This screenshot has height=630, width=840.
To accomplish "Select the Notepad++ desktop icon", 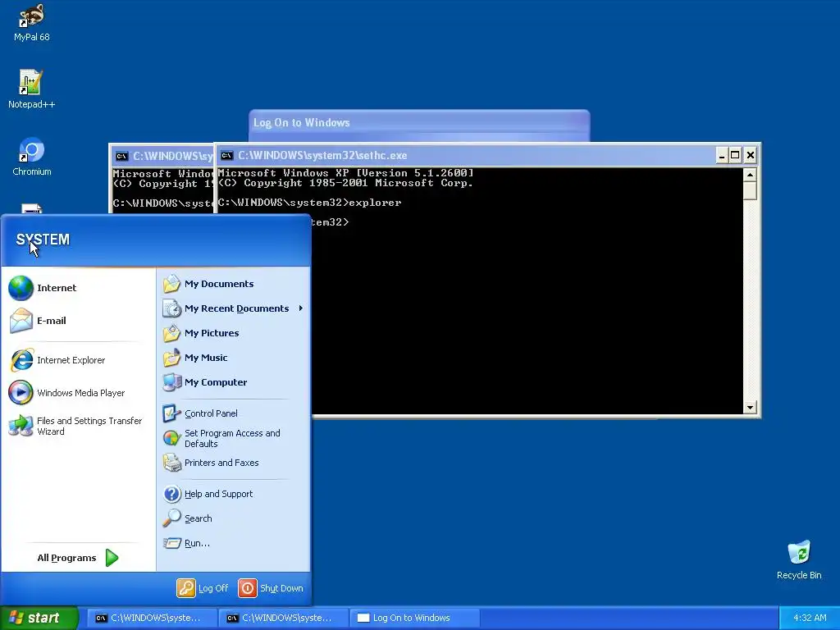I will [32, 89].
